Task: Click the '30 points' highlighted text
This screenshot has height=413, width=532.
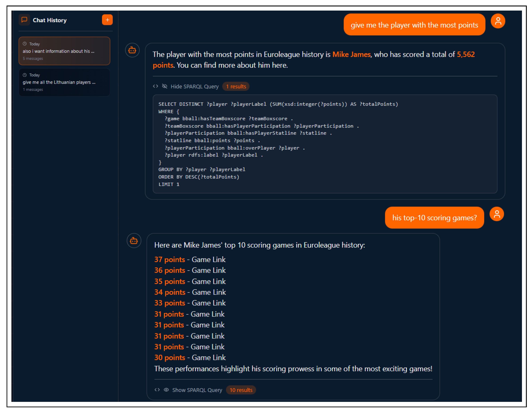Action: [170, 358]
